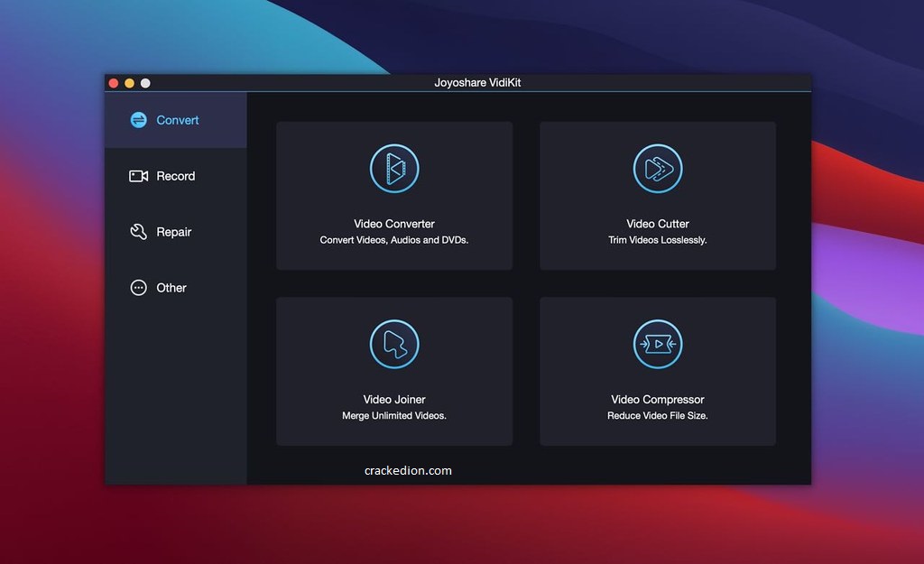Click the Convert sidebar icon

click(138, 120)
